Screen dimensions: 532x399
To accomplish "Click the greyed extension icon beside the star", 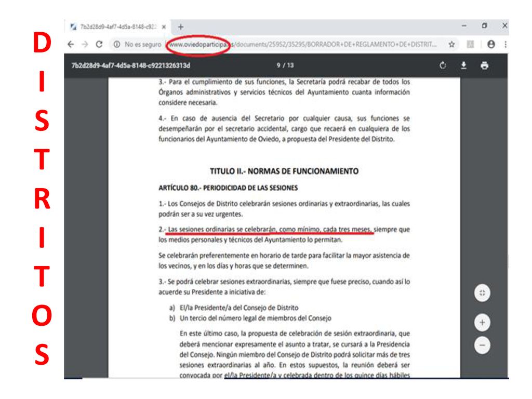I will point(470,45).
